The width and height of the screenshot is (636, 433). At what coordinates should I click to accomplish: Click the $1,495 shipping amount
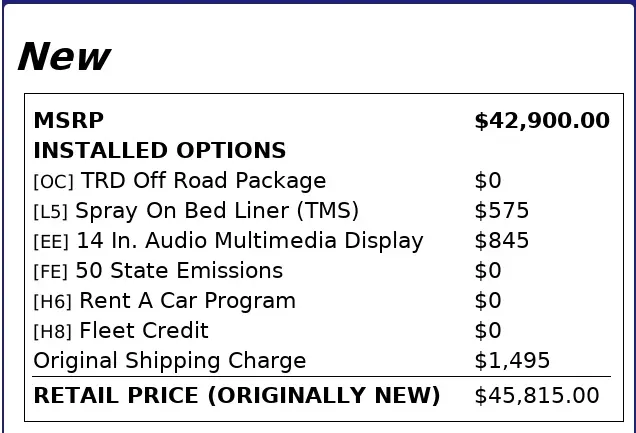[x=512, y=360]
